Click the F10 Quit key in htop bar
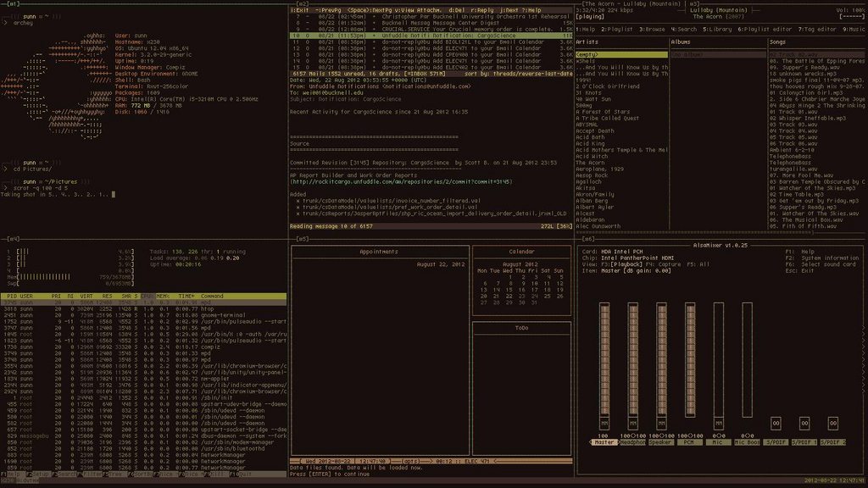The width and height of the screenshot is (868, 488). tap(240, 474)
